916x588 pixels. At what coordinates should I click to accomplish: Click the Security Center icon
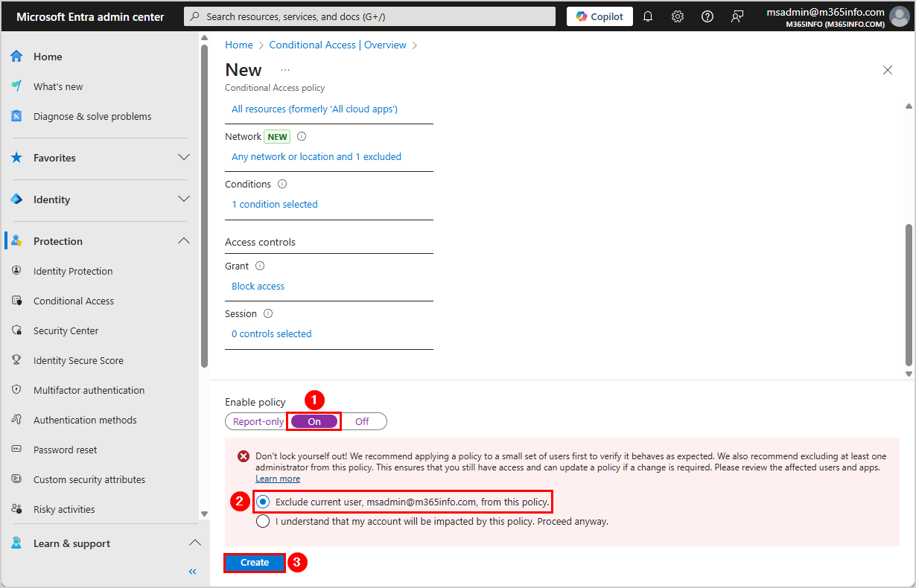pyautogui.click(x=16, y=330)
